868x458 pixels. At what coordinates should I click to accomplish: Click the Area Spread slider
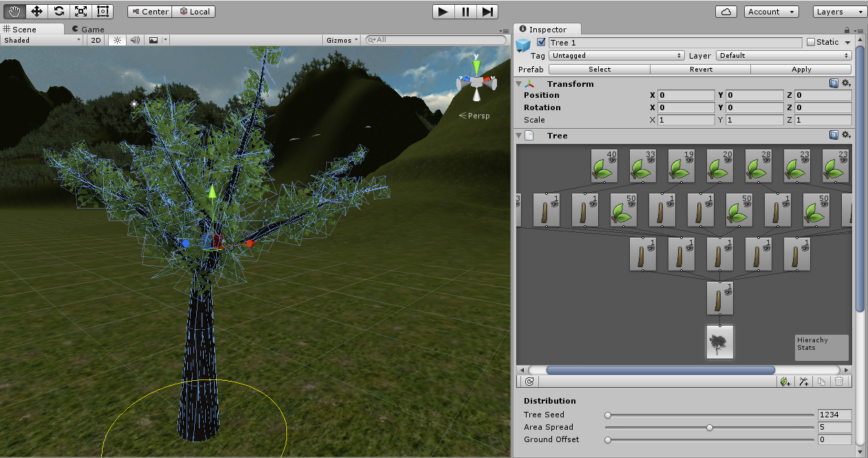coord(710,428)
